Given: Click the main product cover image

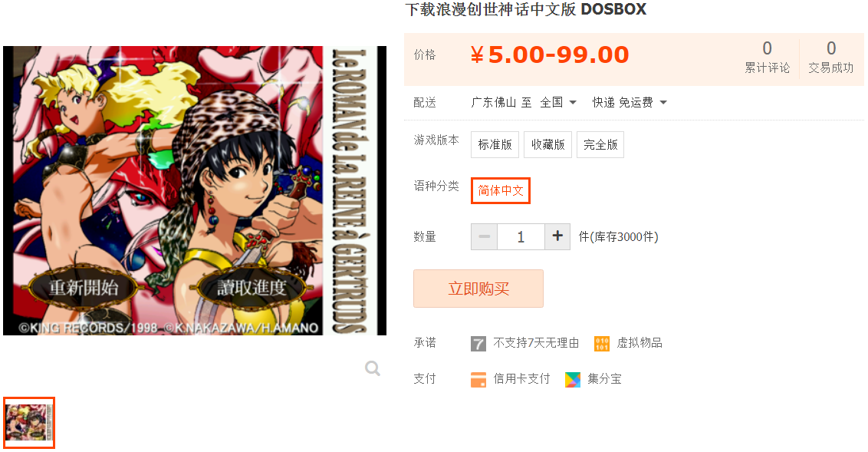Looking at the screenshot, I should pos(195,190).
